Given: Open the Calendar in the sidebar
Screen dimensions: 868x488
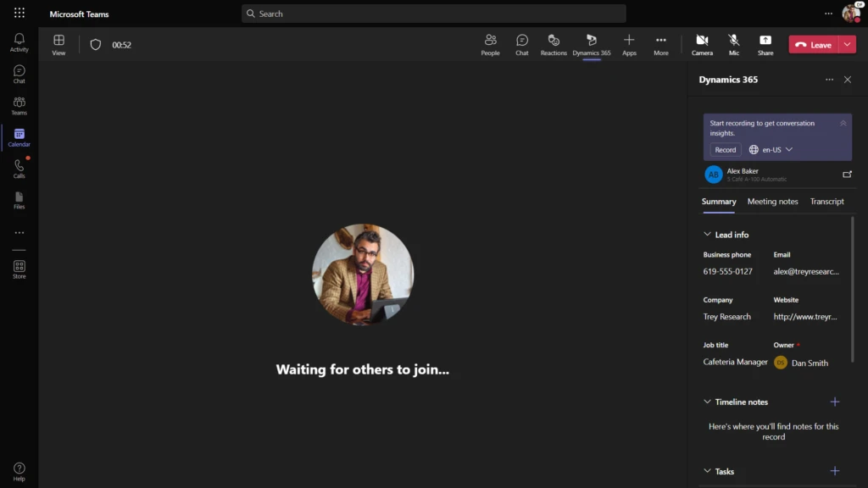Looking at the screenshot, I should (x=18, y=137).
